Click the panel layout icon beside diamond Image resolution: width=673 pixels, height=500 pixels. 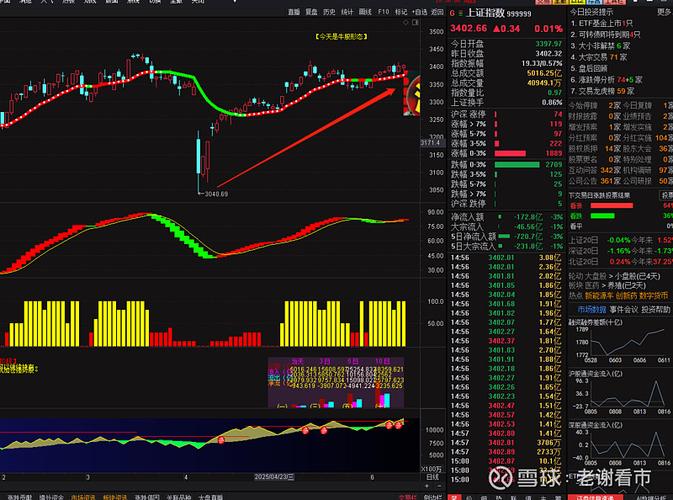point(415,22)
